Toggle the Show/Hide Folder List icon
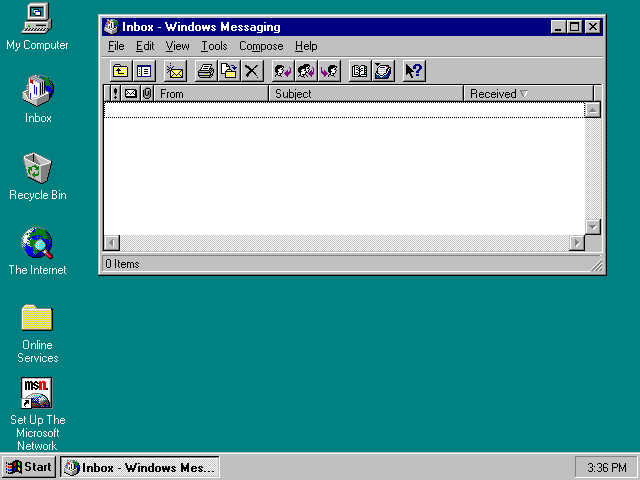 point(144,71)
